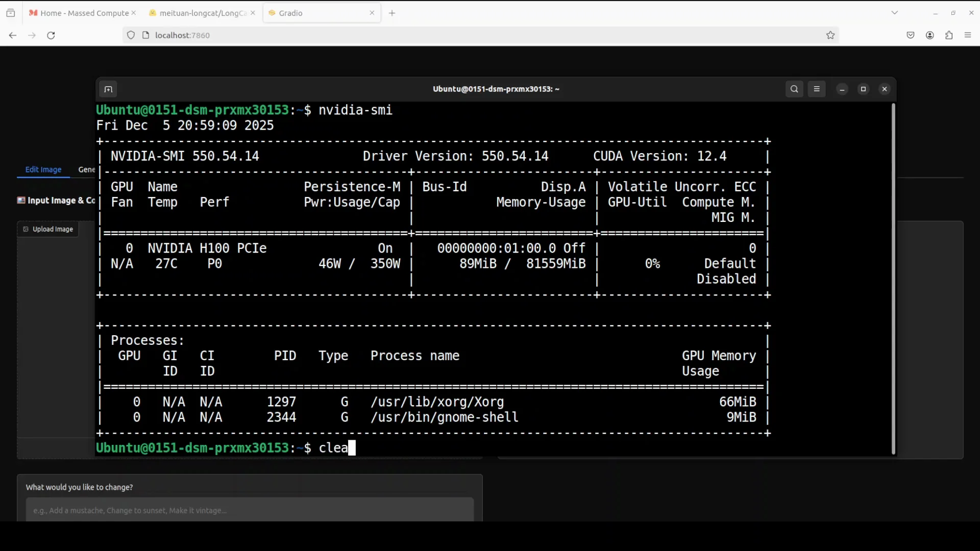Close the Gradio browser tab

[x=373, y=13]
